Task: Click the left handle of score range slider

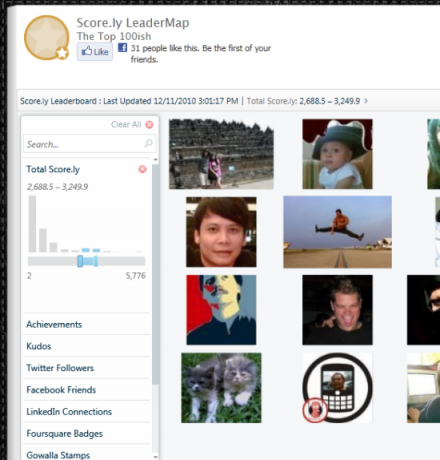Action: [80, 261]
